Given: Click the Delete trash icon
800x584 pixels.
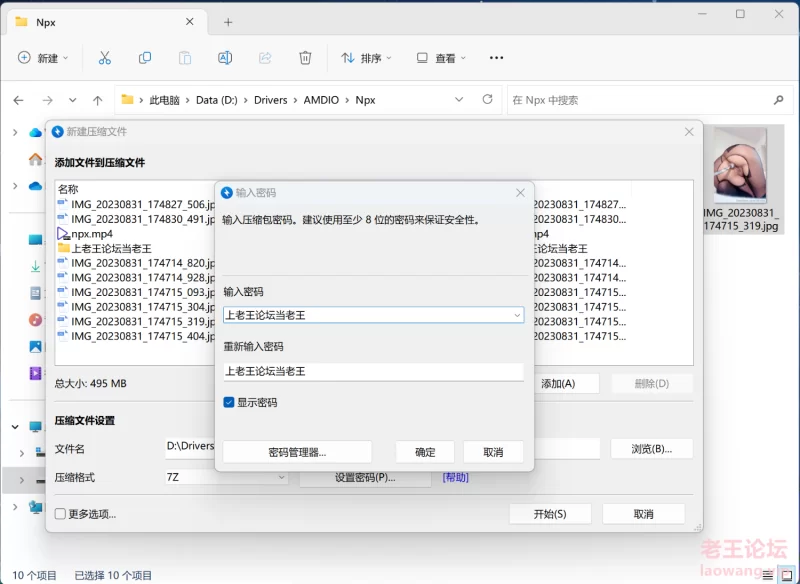Looking at the screenshot, I should tap(305, 58).
